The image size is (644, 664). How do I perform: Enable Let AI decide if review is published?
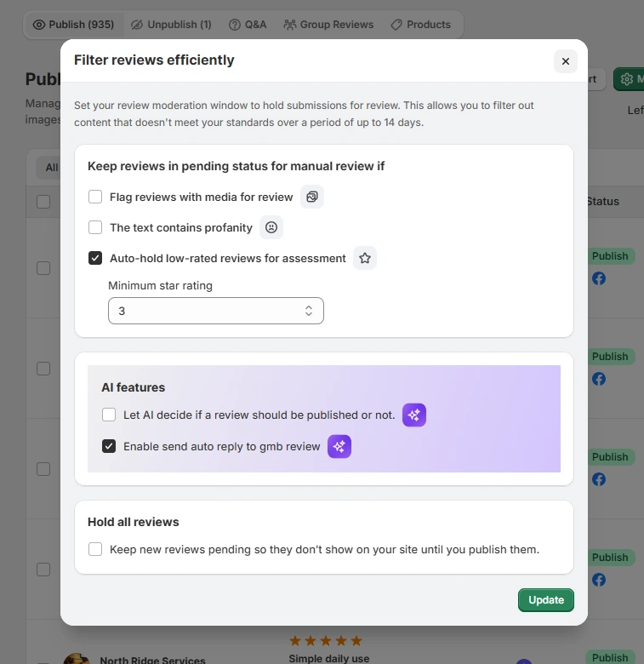click(109, 415)
